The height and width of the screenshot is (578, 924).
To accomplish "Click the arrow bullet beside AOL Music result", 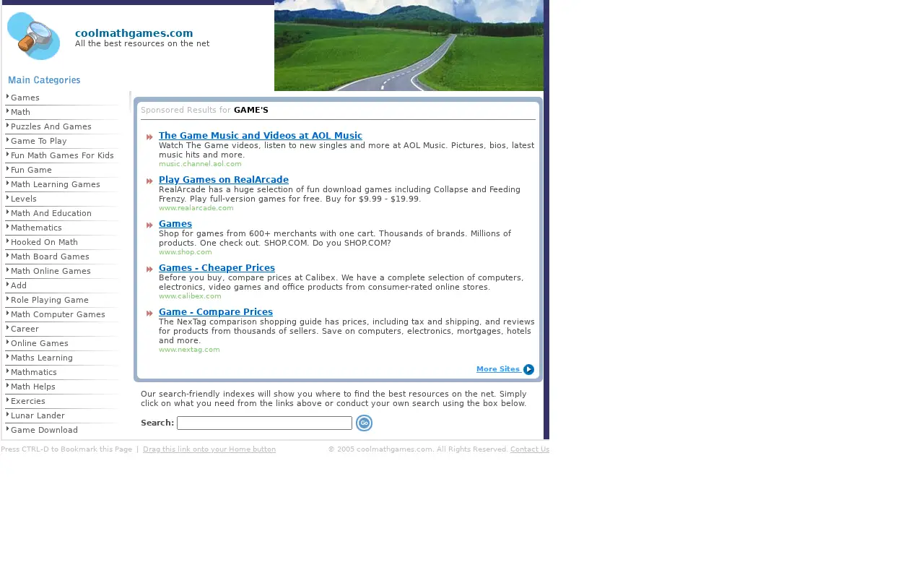I will 149,137.
